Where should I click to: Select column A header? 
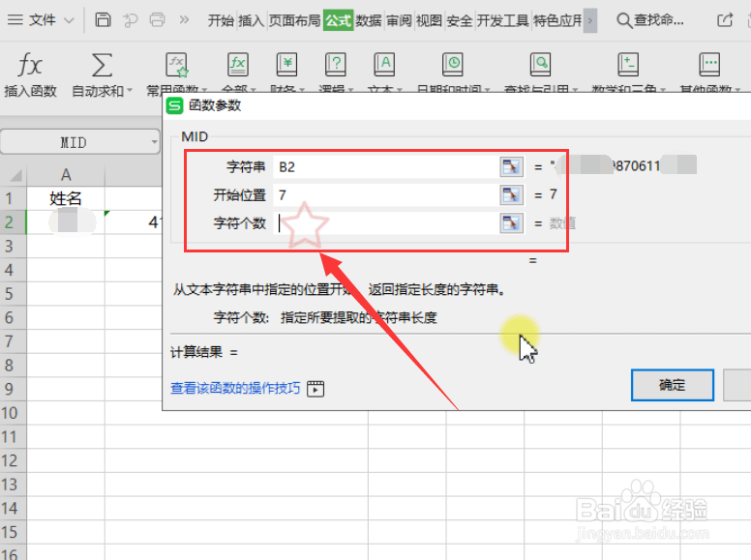(66, 175)
